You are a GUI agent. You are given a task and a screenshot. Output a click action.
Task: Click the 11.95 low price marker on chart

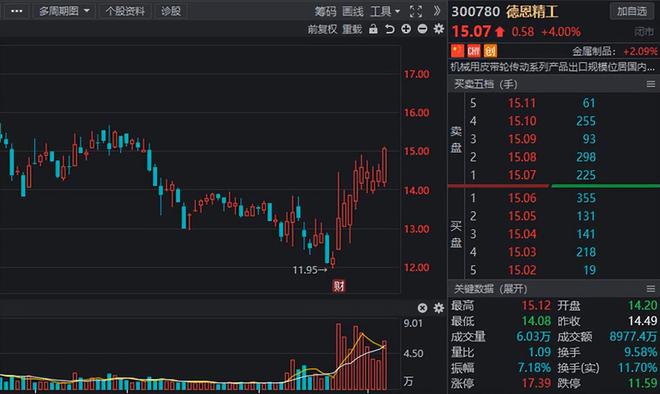tap(309, 270)
